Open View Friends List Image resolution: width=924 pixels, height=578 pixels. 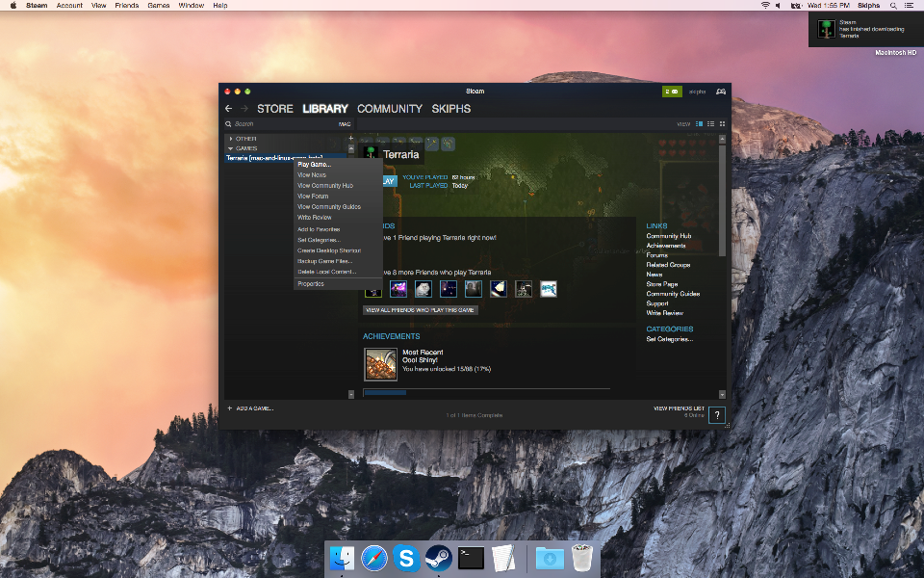pyautogui.click(x=679, y=408)
